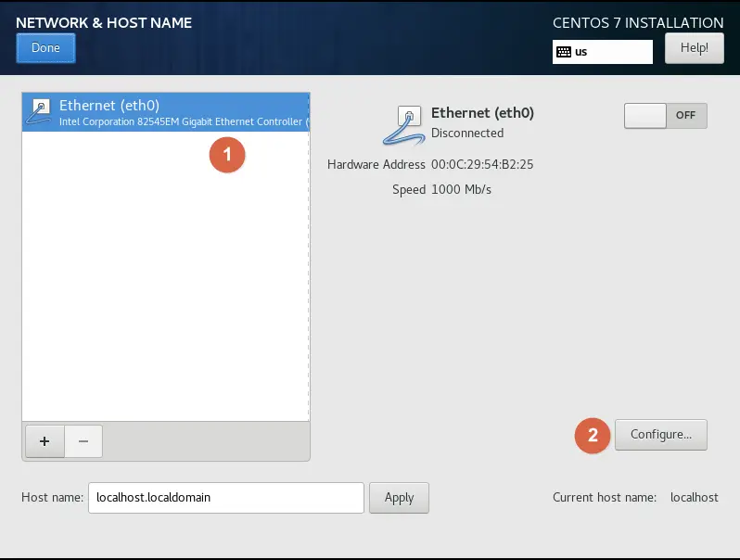Click the Hardware Address label
This screenshot has width=740, height=560.
coord(376,165)
